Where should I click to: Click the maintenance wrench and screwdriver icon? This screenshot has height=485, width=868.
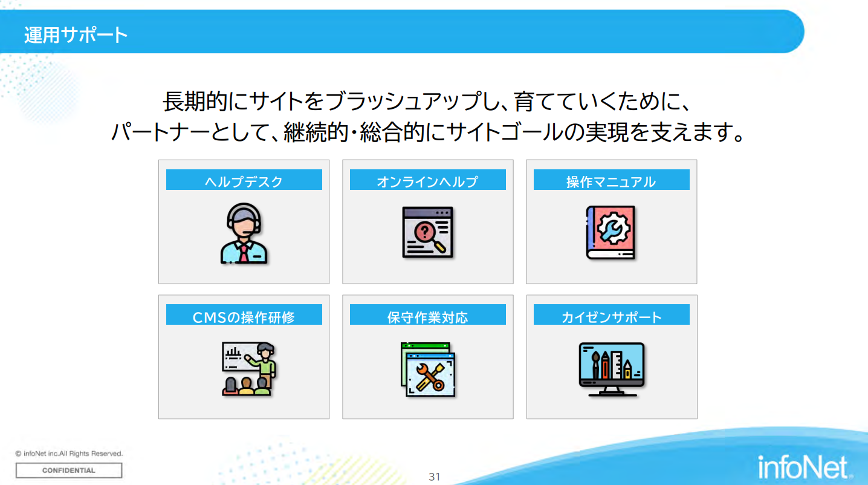(428, 369)
